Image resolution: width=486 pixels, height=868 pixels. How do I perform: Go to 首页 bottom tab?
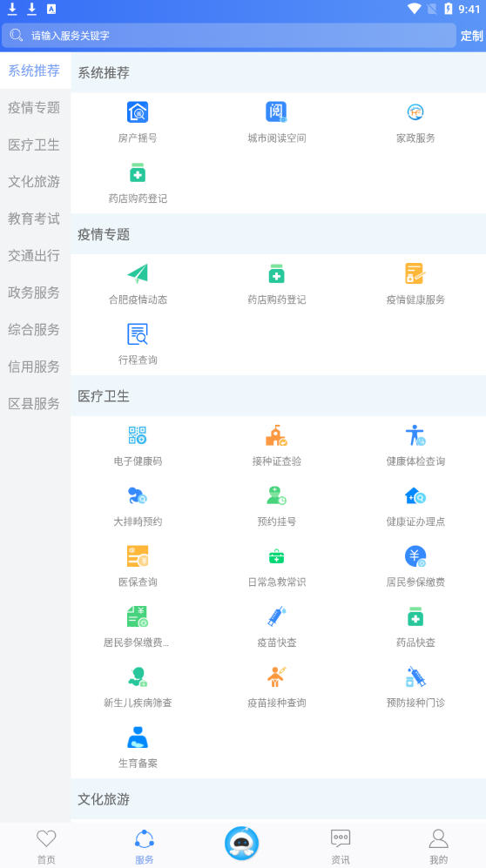[x=46, y=846]
